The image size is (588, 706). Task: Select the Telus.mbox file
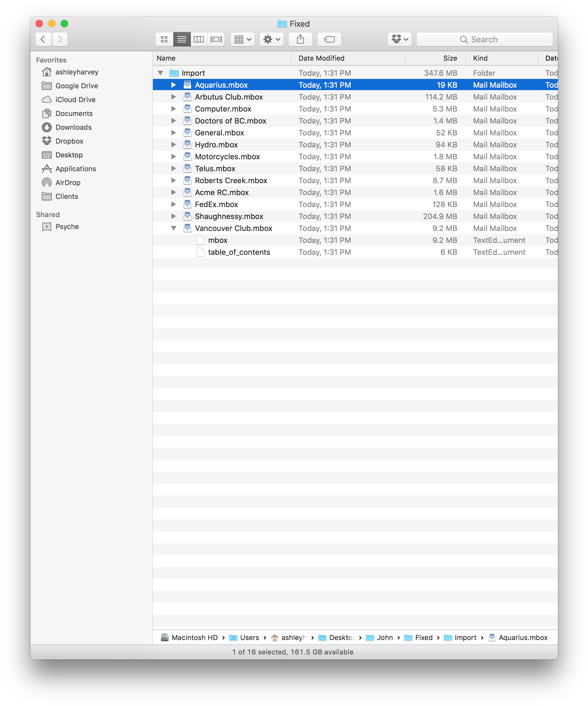(355, 168)
